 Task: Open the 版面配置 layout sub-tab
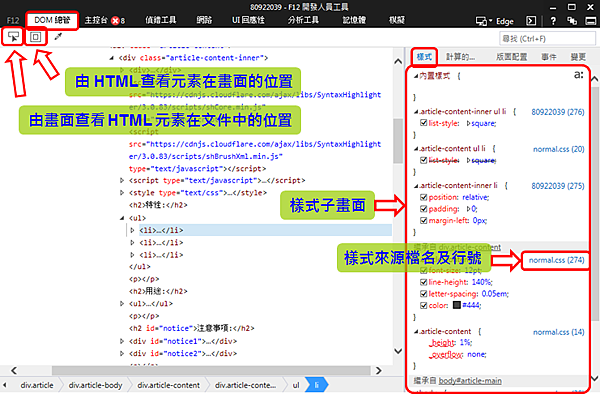point(512,57)
